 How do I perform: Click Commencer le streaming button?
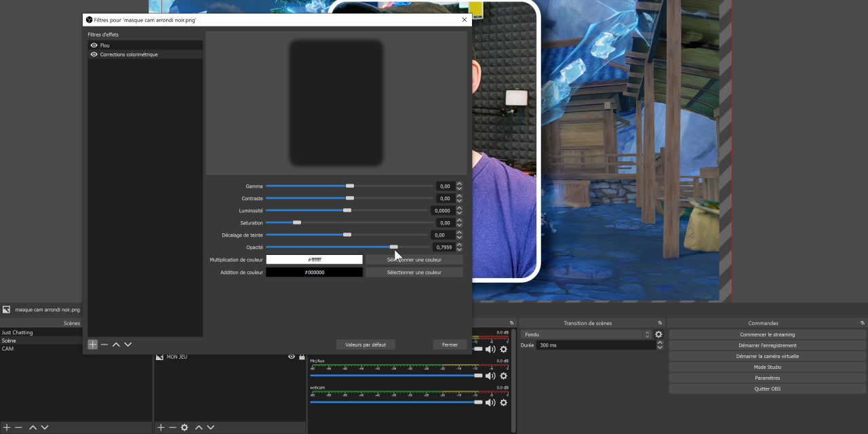pyautogui.click(x=767, y=334)
